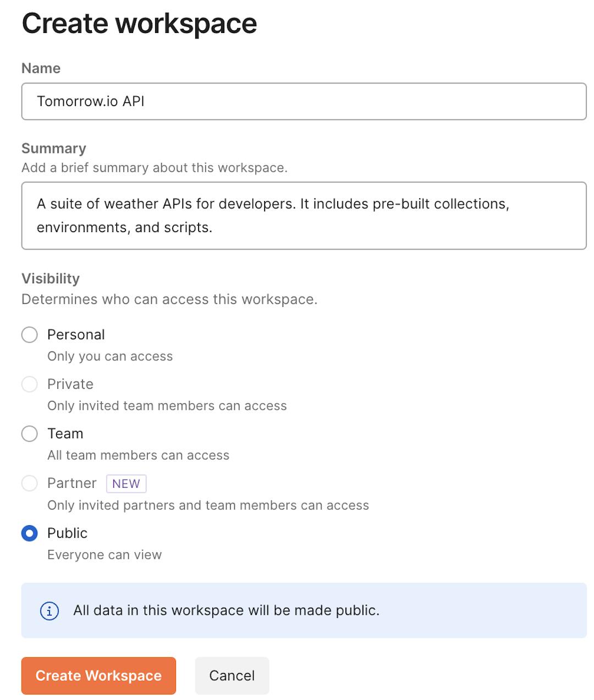Click the NEW badge beside Partner
The height and width of the screenshot is (700, 594).
126,484
